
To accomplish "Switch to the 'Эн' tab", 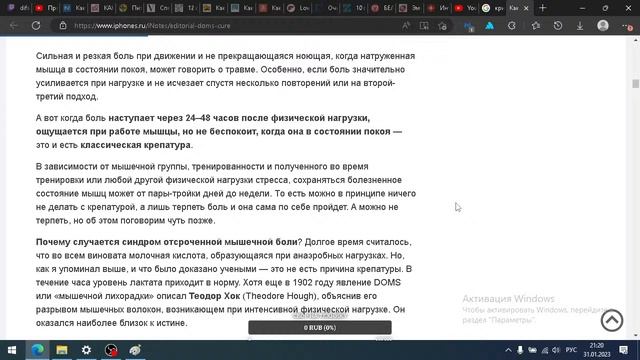I will coord(410,8).
